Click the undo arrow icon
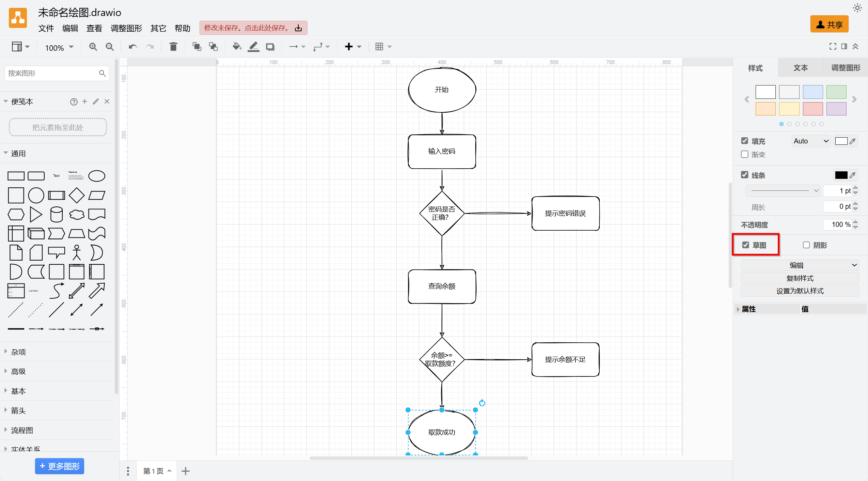The width and height of the screenshot is (868, 481). (x=133, y=47)
